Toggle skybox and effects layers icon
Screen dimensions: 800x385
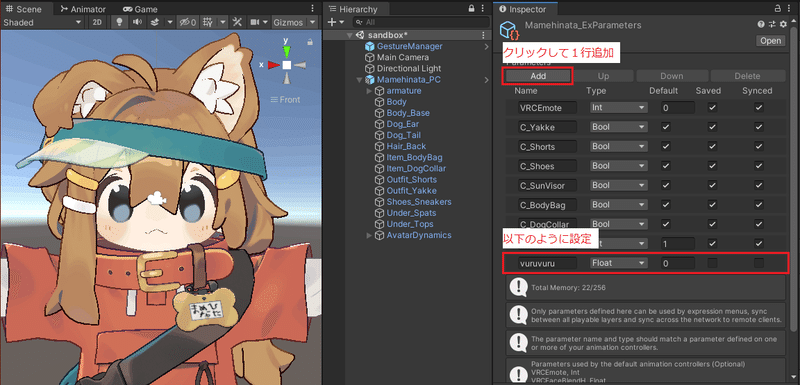click(x=156, y=22)
